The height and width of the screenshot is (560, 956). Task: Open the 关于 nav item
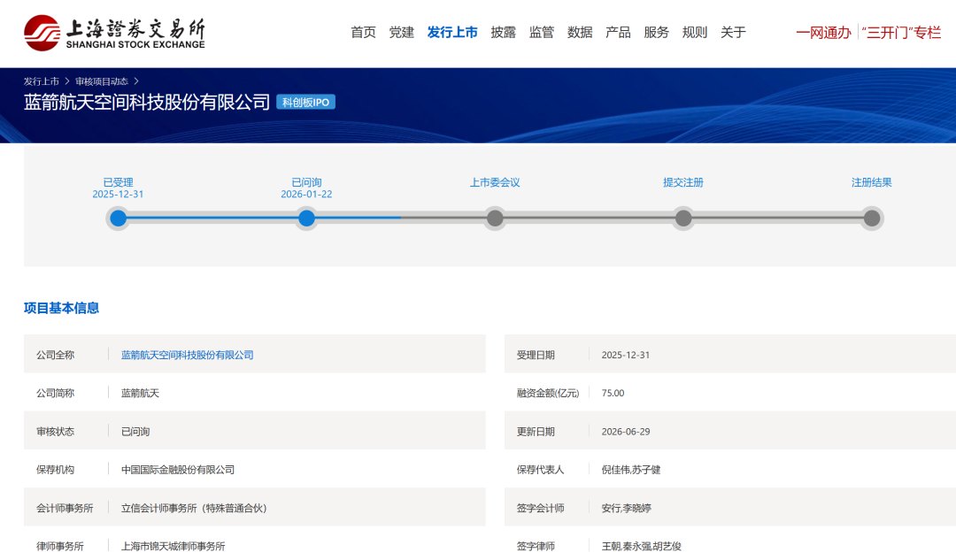733,33
